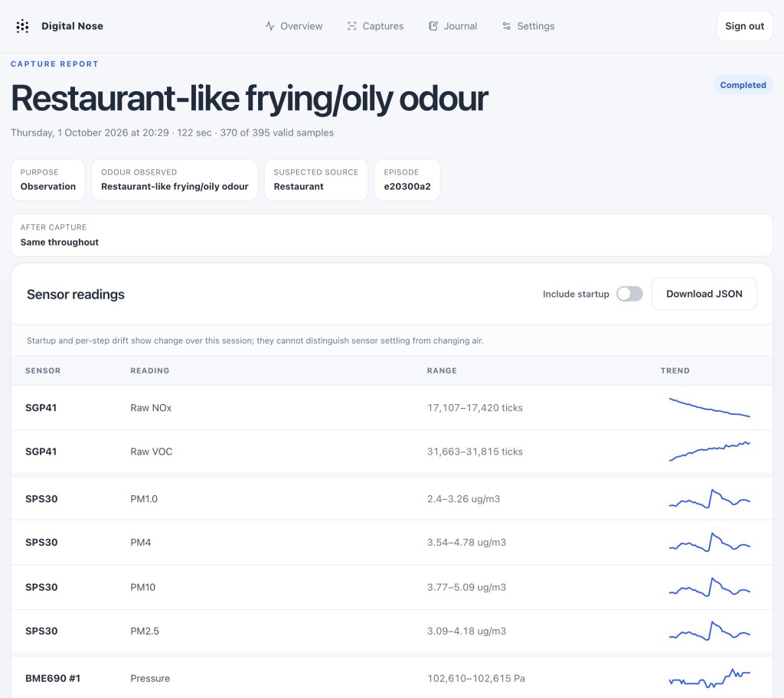Screen dimensions: 784x698
Task: Click the Reading column header
Action: click(150, 370)
